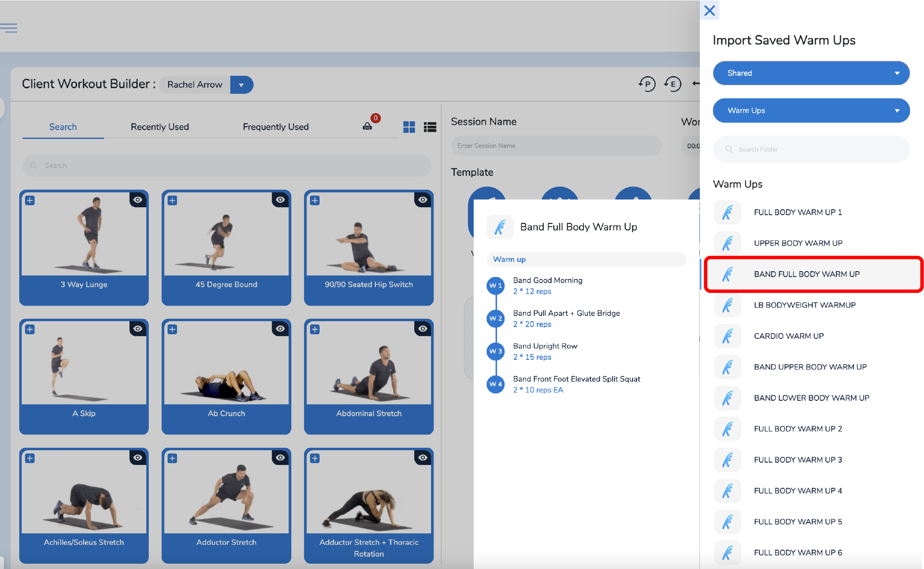Preview Achilles/Soleus Stretch with eye icon
The image size is (924, 569).
coord(138,458)
